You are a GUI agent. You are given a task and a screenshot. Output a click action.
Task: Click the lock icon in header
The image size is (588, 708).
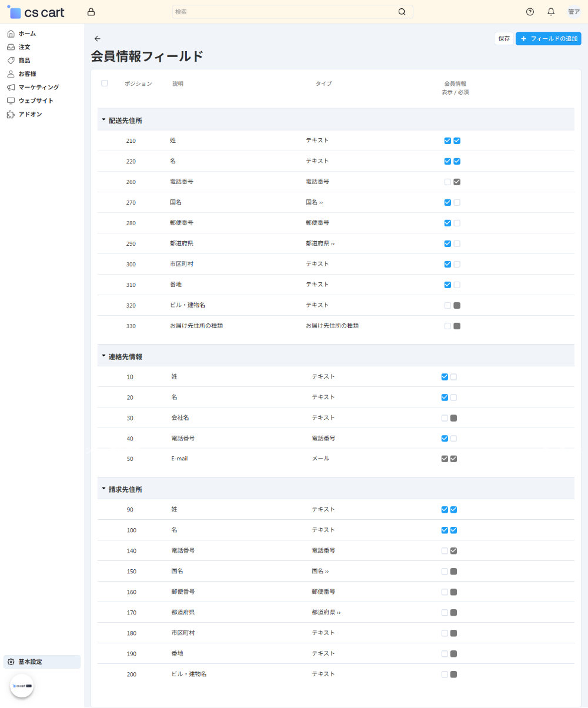(x=91, y=12)
